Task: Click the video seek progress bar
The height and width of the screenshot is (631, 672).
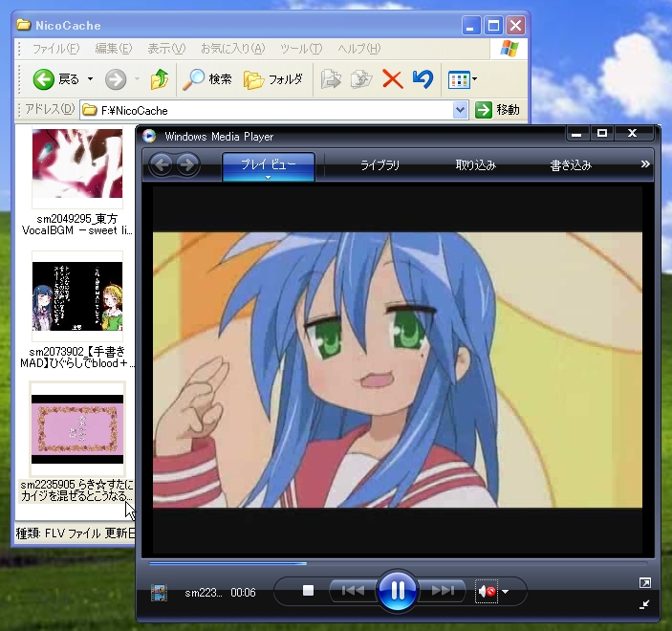Action: 398,563
